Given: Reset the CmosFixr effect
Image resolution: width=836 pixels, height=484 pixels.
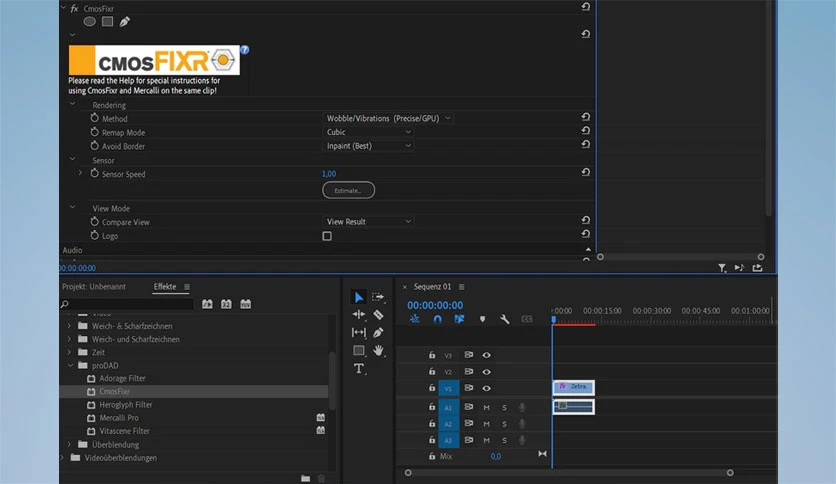Looking at the screenshot, I should tap(585, 7).
